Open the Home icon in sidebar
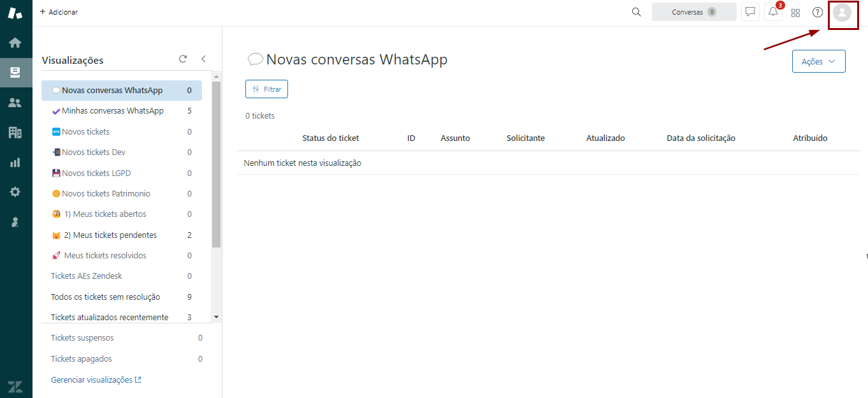Viewport: 868px width, 398px height. [15, 43]
